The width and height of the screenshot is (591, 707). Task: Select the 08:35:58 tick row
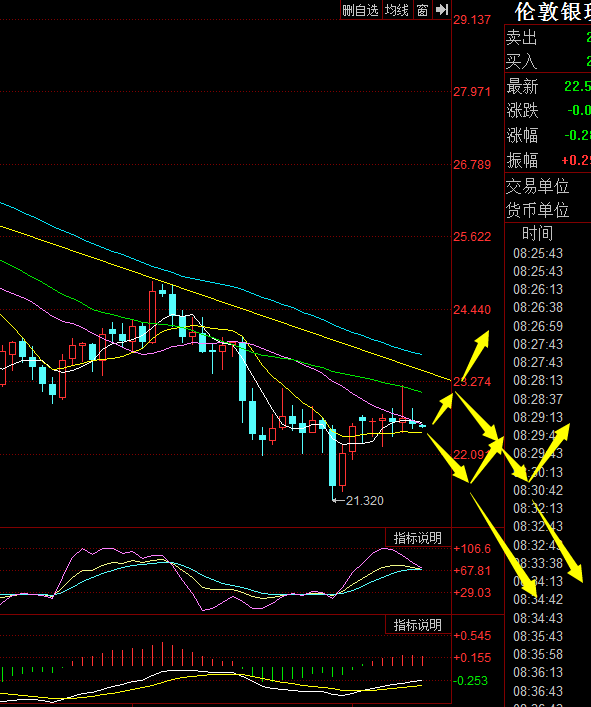[x=538, y=655]
